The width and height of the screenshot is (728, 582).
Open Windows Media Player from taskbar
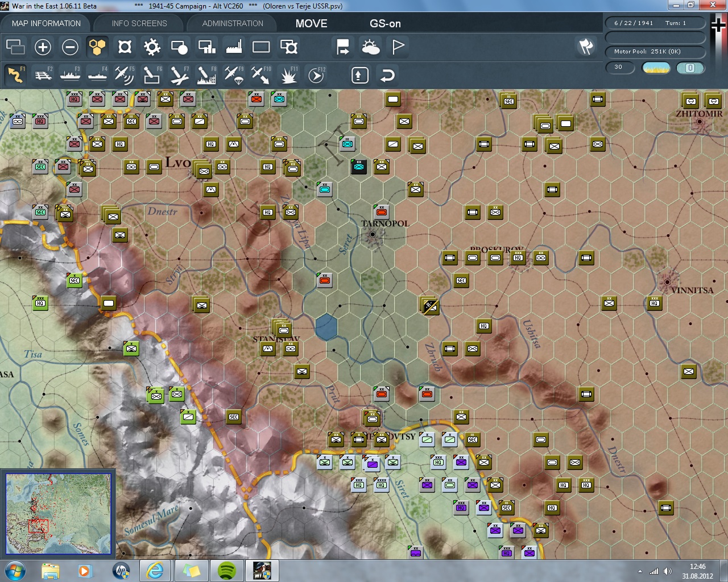point(85,571)
